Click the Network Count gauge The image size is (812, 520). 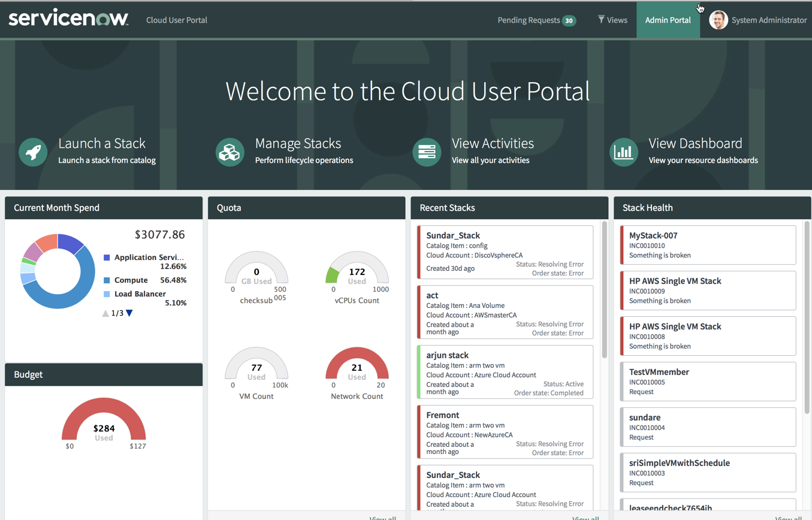coord(357,364)
